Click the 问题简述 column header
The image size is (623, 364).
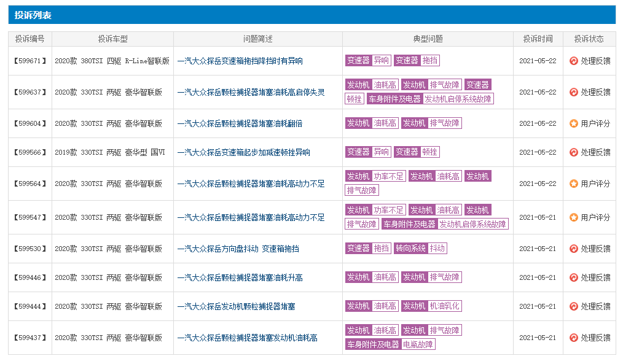click(x=258, y=39)
